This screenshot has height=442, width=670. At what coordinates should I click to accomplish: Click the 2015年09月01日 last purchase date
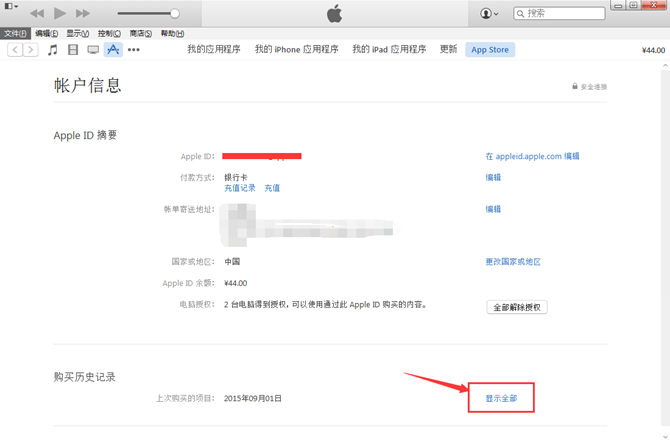click(x=253, y=398)
